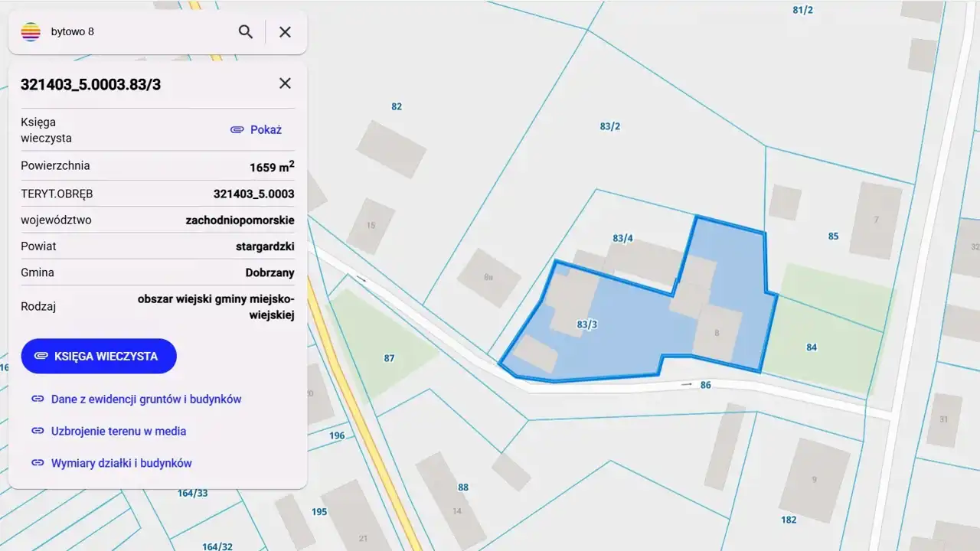Click building number 8 in highlighted parcel

[717, 333]
